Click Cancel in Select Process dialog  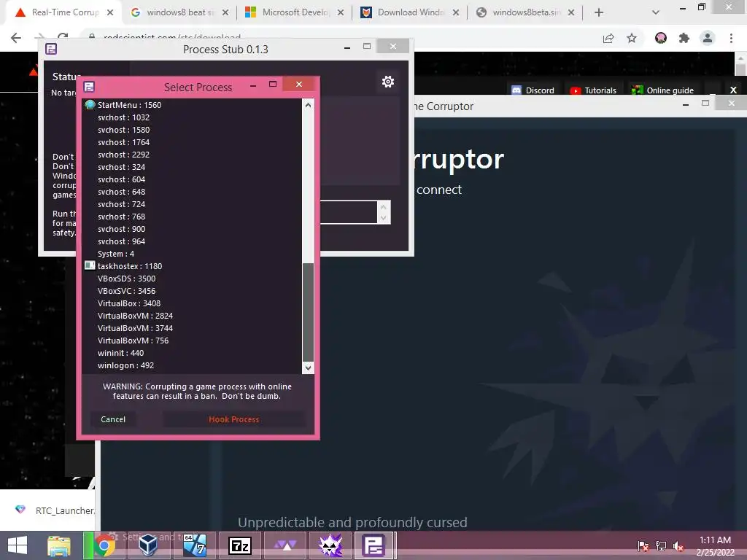(113, 419)
